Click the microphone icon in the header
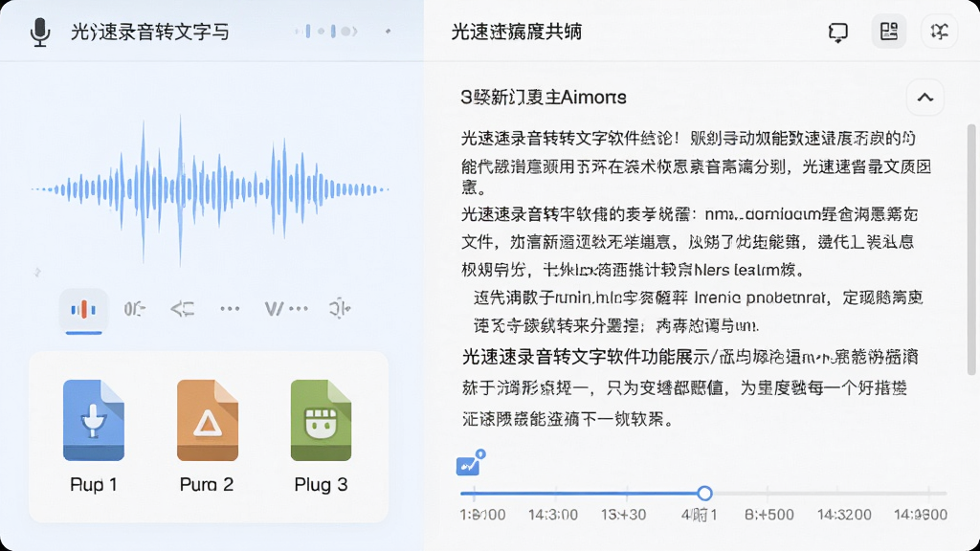 (x=40, y=32)
